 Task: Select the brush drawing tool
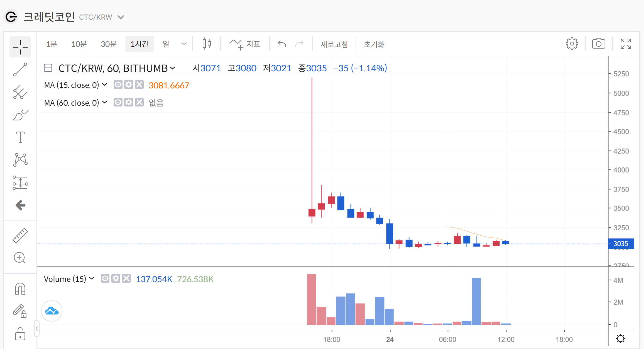[x=20, y=115]
